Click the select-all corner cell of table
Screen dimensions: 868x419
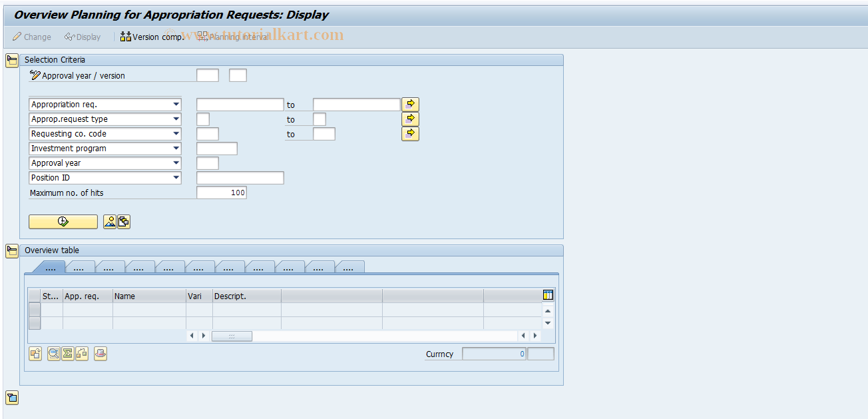35,296
